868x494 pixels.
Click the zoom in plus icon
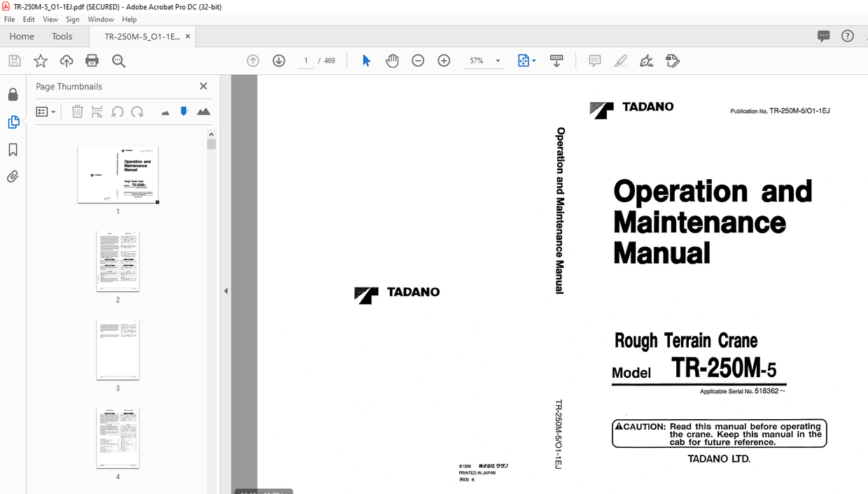[444, 61]
